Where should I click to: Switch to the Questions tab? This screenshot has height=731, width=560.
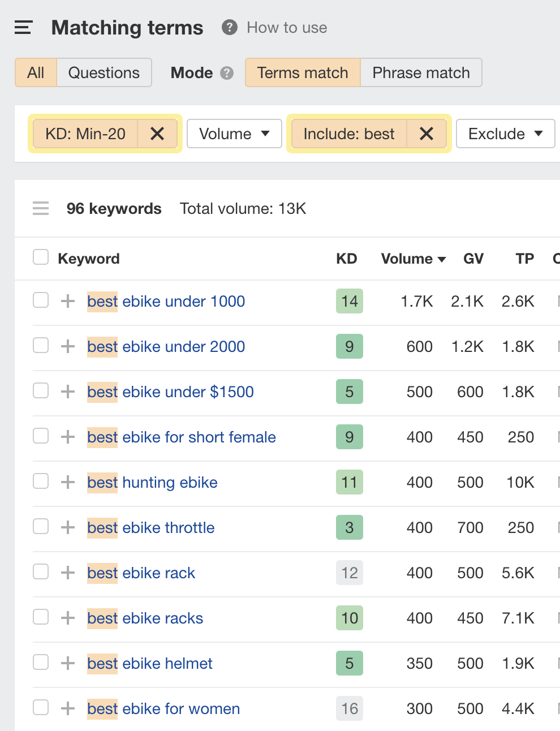(x=104, y=72)
